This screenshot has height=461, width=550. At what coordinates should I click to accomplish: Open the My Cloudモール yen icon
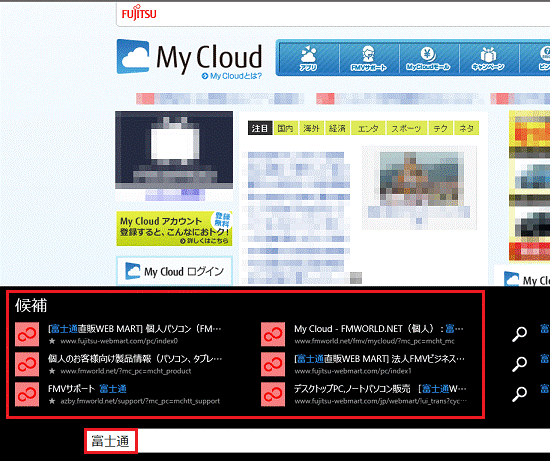click(428, 58)
